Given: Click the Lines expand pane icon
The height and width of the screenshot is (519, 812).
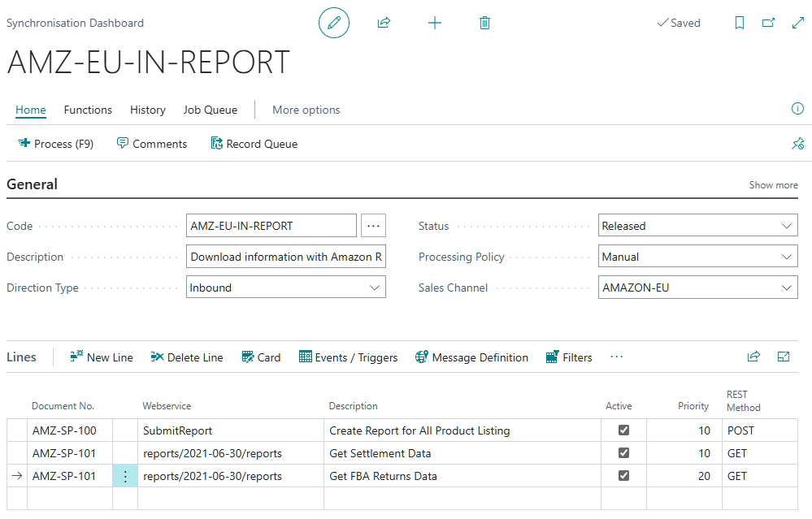Looking at the screenshot, I should pos(784,357).
